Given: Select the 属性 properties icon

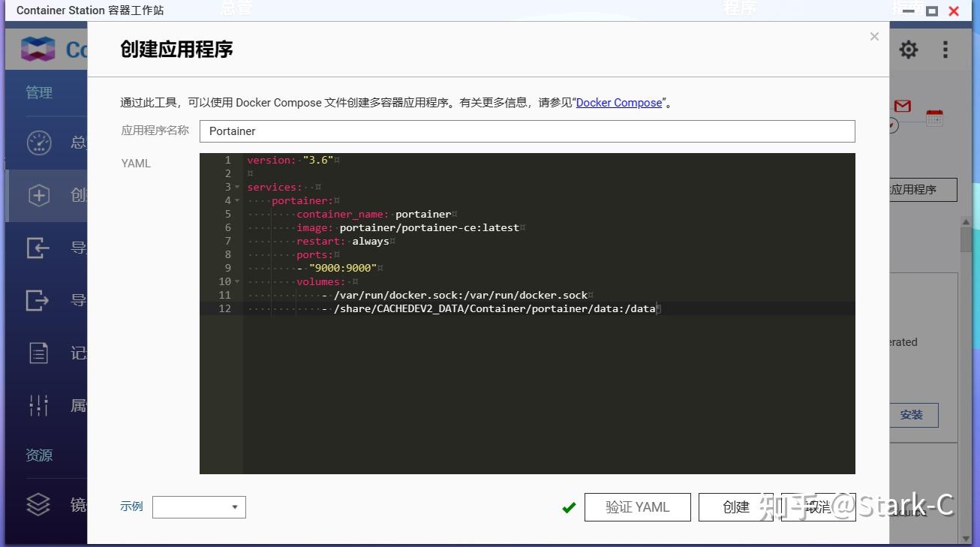Looking at the screenshot, I should pyautogui.click(x=38, y=405).
